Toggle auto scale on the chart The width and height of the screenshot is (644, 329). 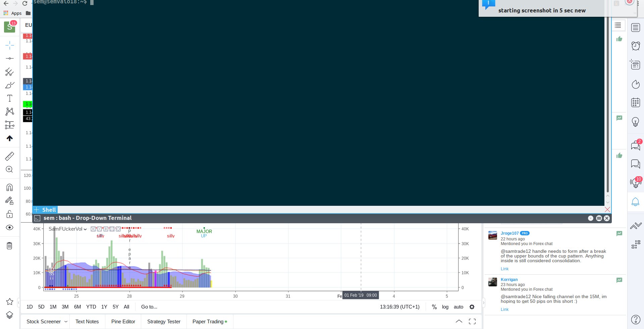point(459,307)
